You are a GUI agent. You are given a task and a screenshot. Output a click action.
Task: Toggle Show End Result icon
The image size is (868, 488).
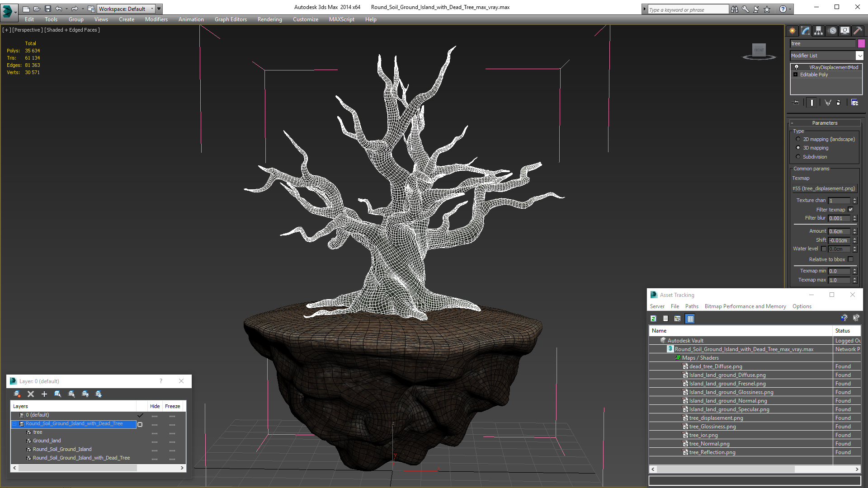pyautogui.click(x=812, y=103)
